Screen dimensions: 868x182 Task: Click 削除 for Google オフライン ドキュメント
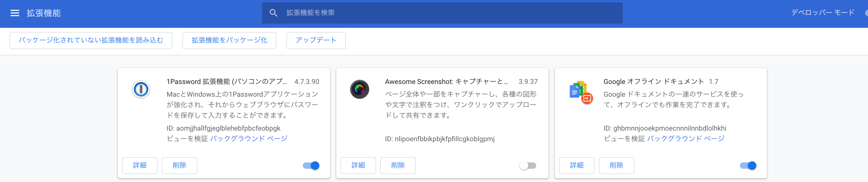tap(616, 165)
